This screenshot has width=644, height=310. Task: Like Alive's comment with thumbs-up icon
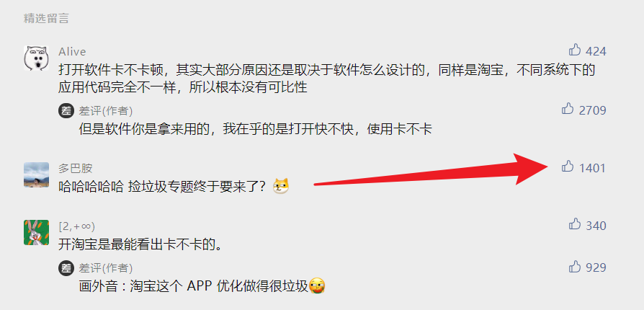coord(575,50)
